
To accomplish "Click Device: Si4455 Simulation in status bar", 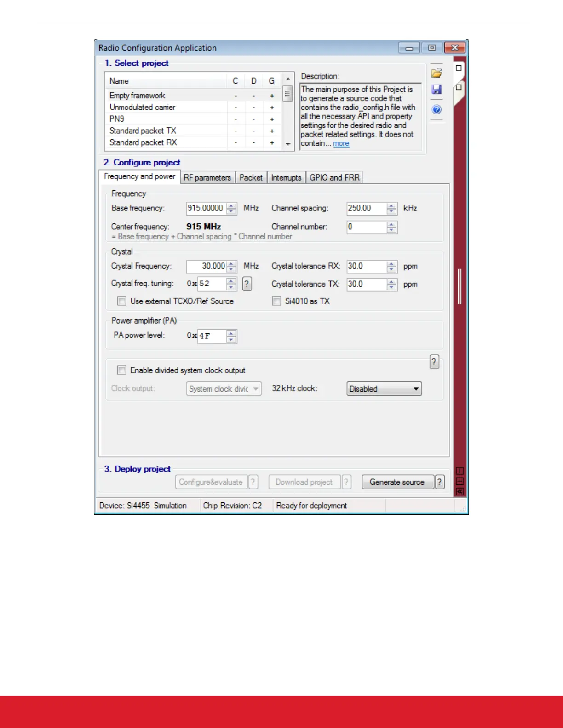I will click(143, 506).
